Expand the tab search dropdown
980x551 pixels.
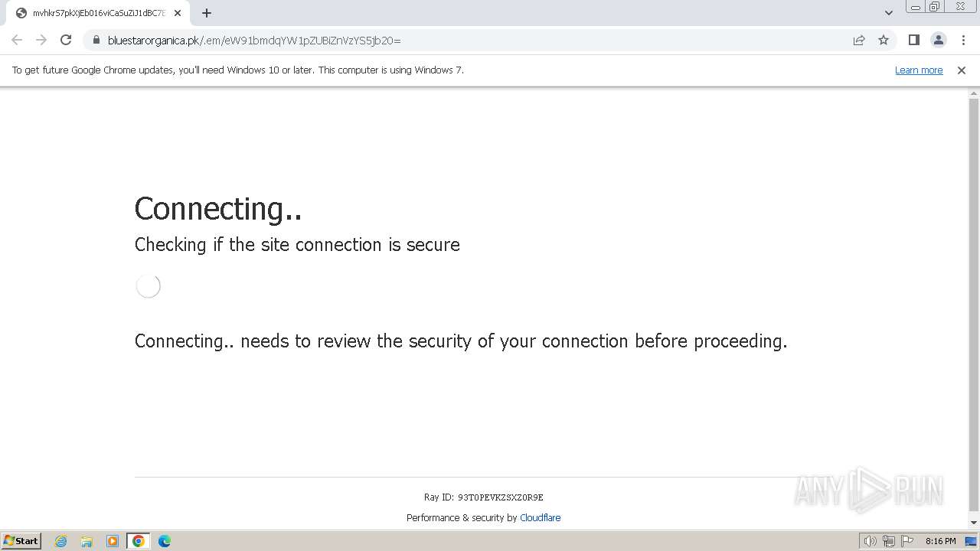click(889, 13)
